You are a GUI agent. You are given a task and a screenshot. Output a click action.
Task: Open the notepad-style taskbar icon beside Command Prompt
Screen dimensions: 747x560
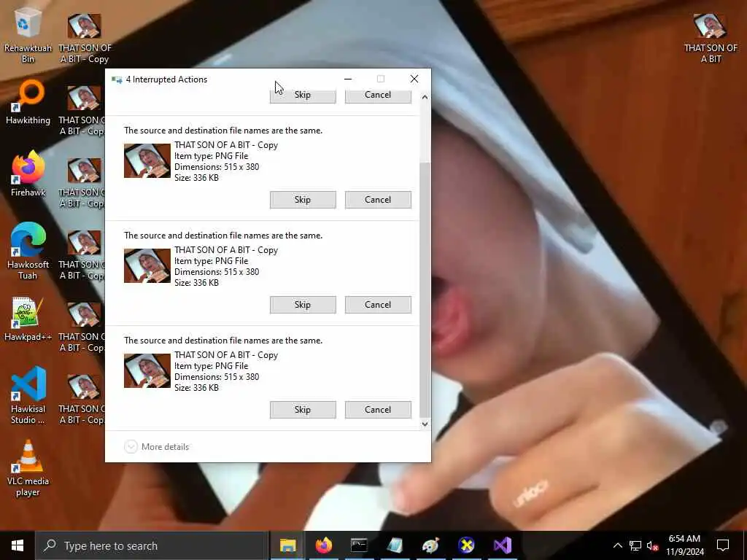coord(395,545)
